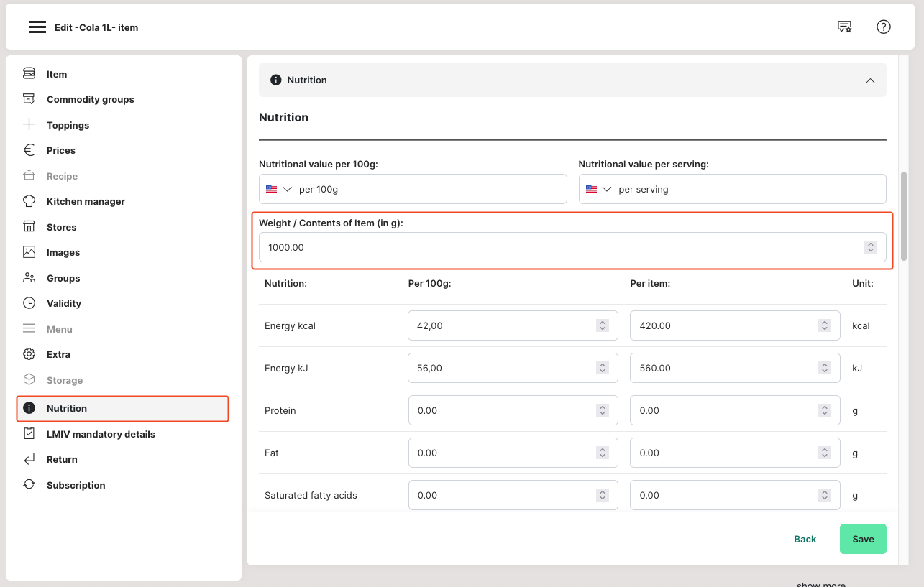Image resolution: width=924 pixels, height=587 pixels.
Task: Click the Protein per 100g input
Action: tap(513, 410)
